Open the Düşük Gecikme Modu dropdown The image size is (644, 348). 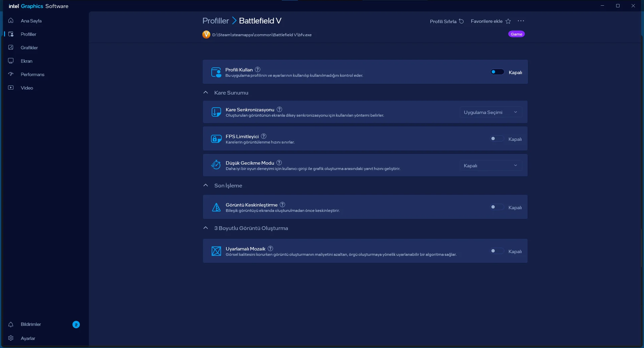tap(491, 165)
